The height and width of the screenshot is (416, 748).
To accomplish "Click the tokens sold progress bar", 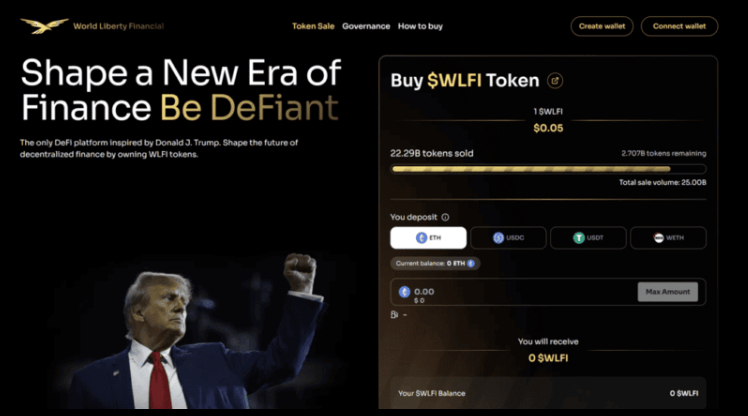I will 548,169.
